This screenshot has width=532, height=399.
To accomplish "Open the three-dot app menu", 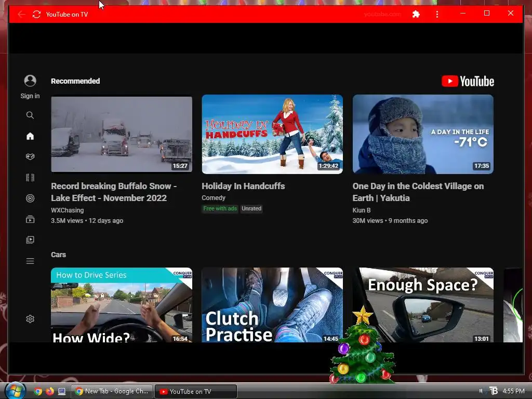I will point(437,14).
